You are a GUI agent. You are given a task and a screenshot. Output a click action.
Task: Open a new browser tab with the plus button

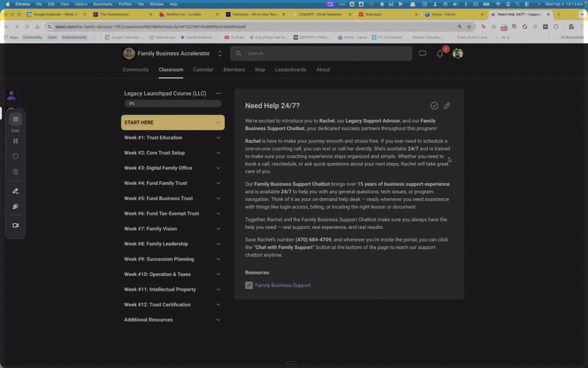[x=559, y=14]
